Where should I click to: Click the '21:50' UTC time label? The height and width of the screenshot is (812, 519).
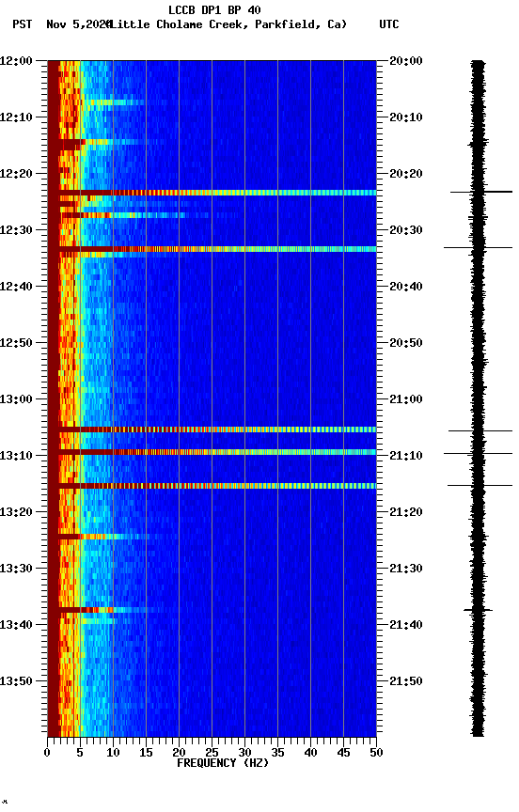click(406, 682)
